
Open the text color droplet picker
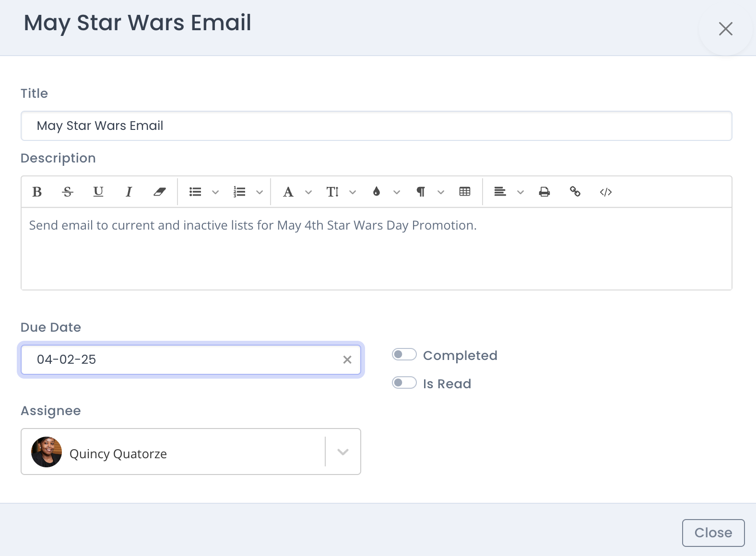point(377,192)
